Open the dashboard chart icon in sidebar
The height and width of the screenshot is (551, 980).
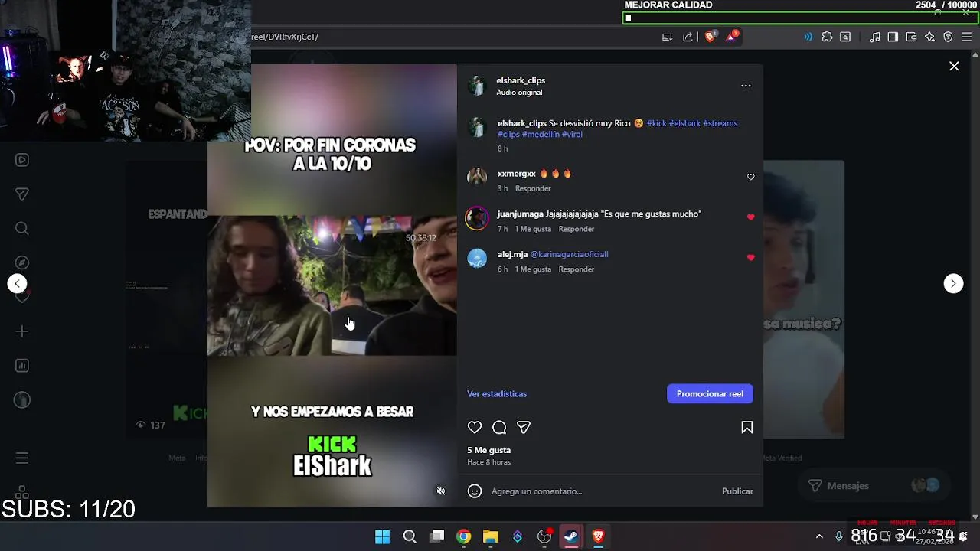(x=22, y=366)
